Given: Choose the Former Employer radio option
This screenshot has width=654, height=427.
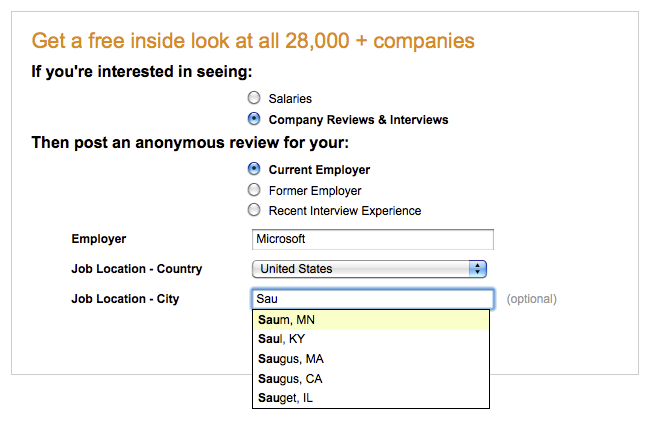Looking at the screenshot, I should tap(254, 190).
